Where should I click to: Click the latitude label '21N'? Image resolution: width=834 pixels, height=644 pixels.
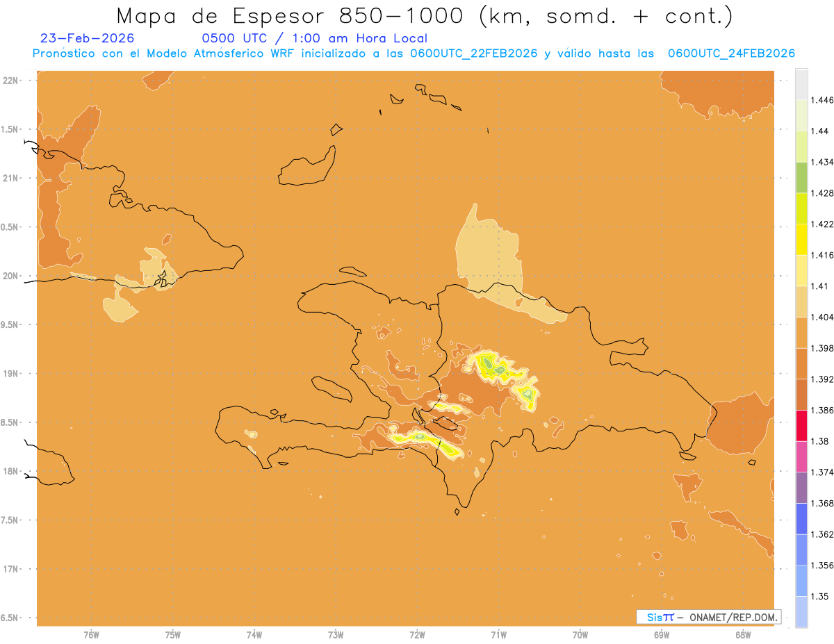click(x=12, y=178)
